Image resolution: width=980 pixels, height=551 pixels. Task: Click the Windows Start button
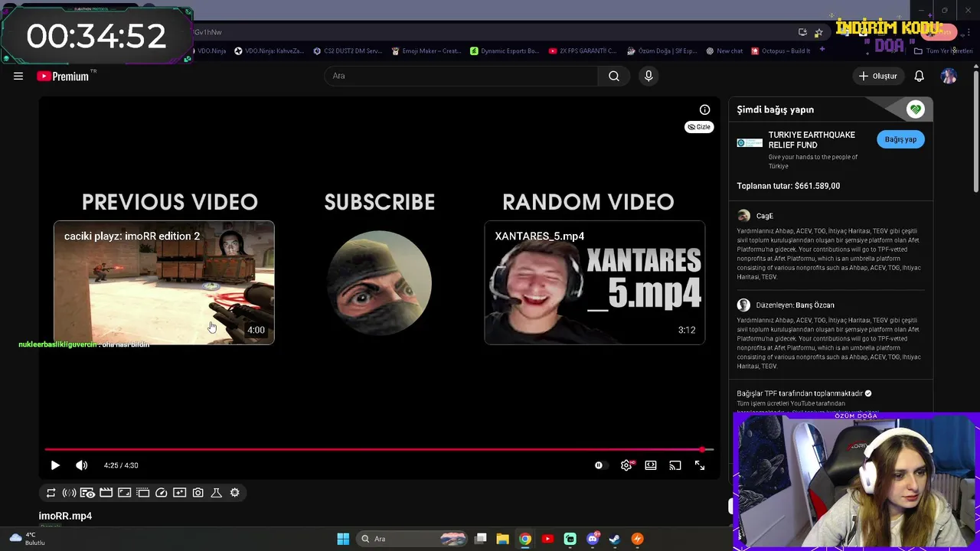[x=343, y=539]
